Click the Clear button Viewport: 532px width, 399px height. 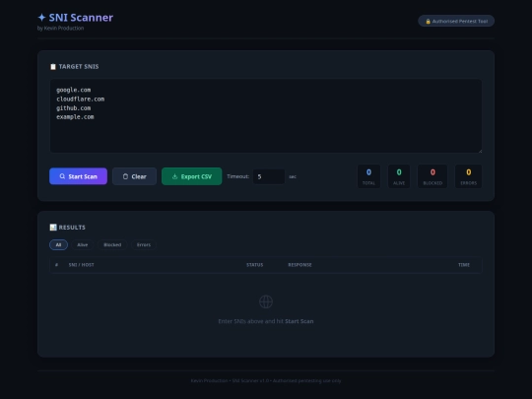(134, 176)
